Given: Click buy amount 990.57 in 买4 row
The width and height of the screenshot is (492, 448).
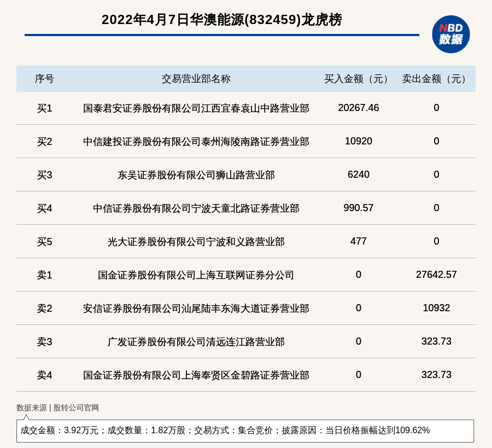Looking at the screenshot, I should click(358, 208).
